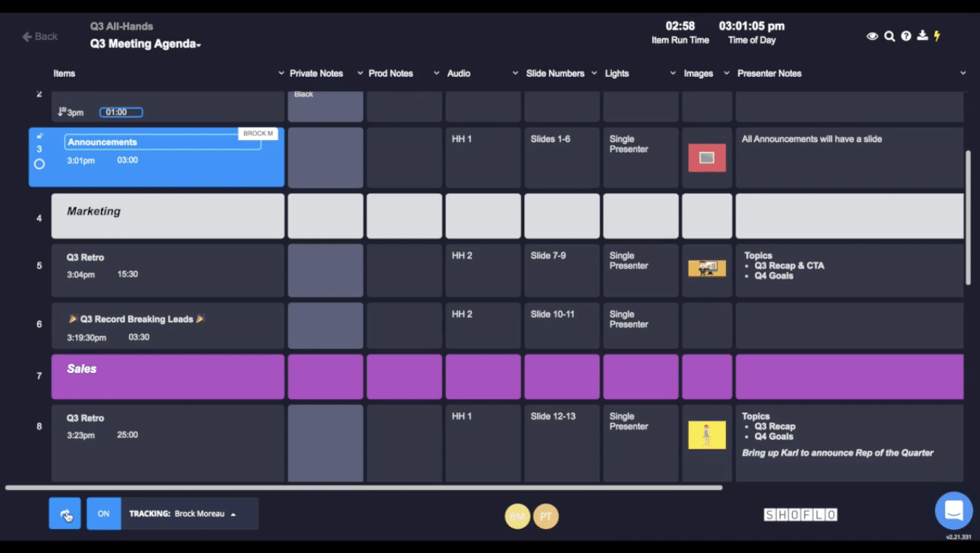
Task: Click the download icon in the header
Action: click(922, 36)
